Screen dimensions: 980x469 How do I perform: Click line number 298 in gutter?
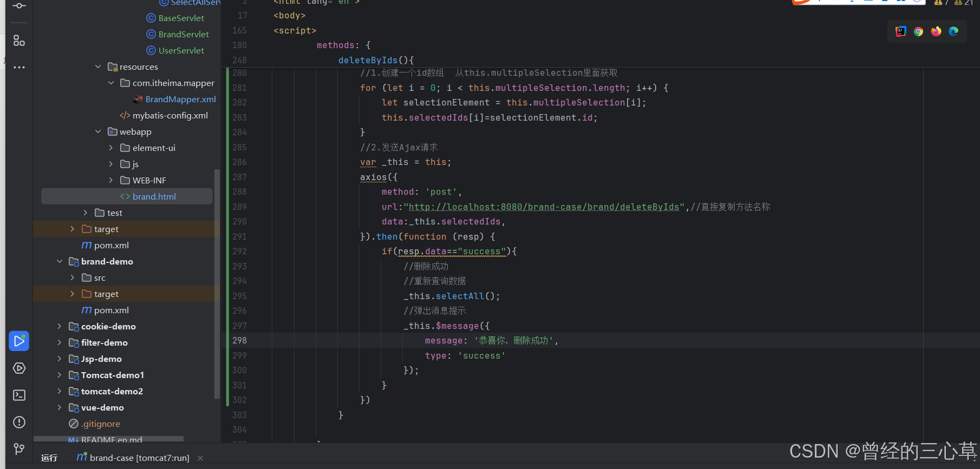pos(239,340)
